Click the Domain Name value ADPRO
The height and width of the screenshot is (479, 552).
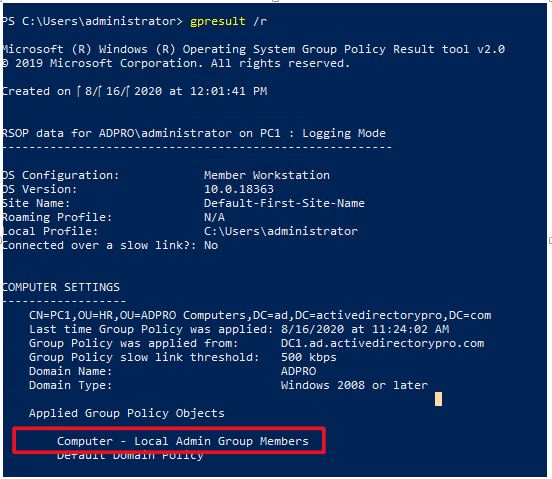[299, 371]
